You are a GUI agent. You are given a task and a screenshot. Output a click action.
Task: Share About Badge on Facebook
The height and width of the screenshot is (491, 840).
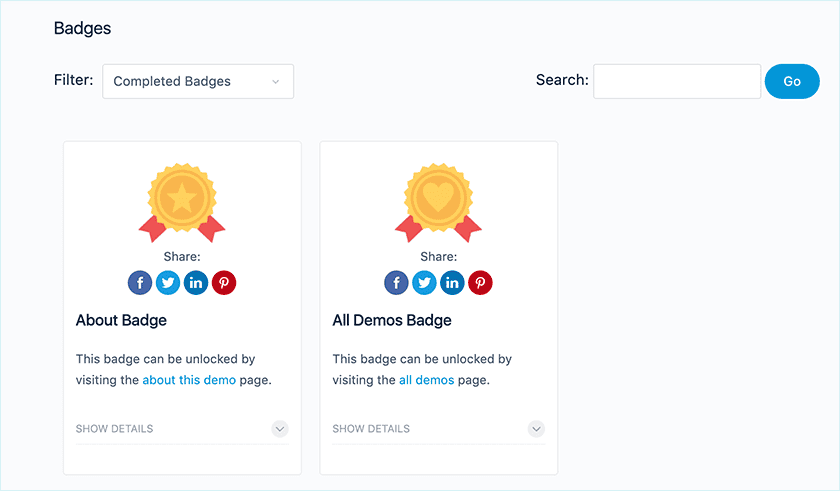pos(140,283)
